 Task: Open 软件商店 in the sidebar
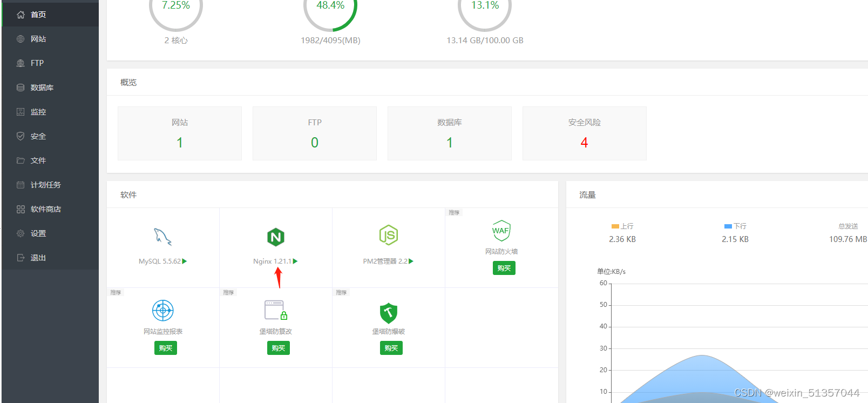click(50, 209)
